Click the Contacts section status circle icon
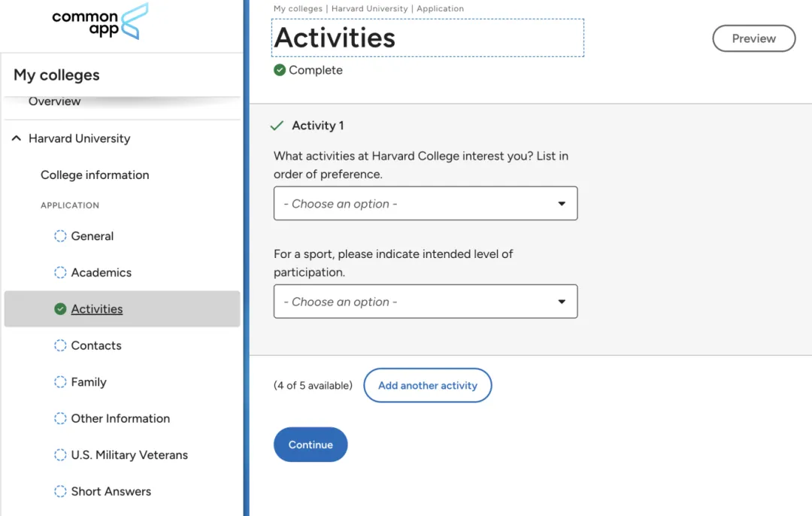This screenshot has width=812, height=516. (x=60, y=345)
